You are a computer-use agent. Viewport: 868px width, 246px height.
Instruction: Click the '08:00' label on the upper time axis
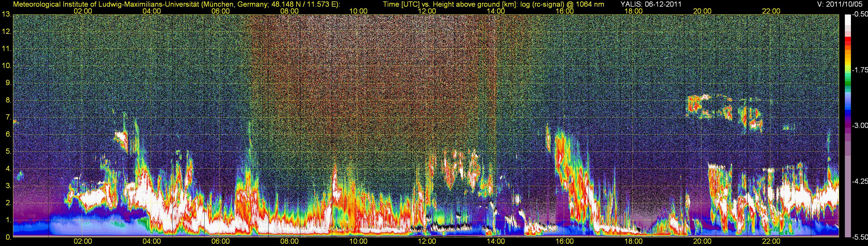coord(289,11)
